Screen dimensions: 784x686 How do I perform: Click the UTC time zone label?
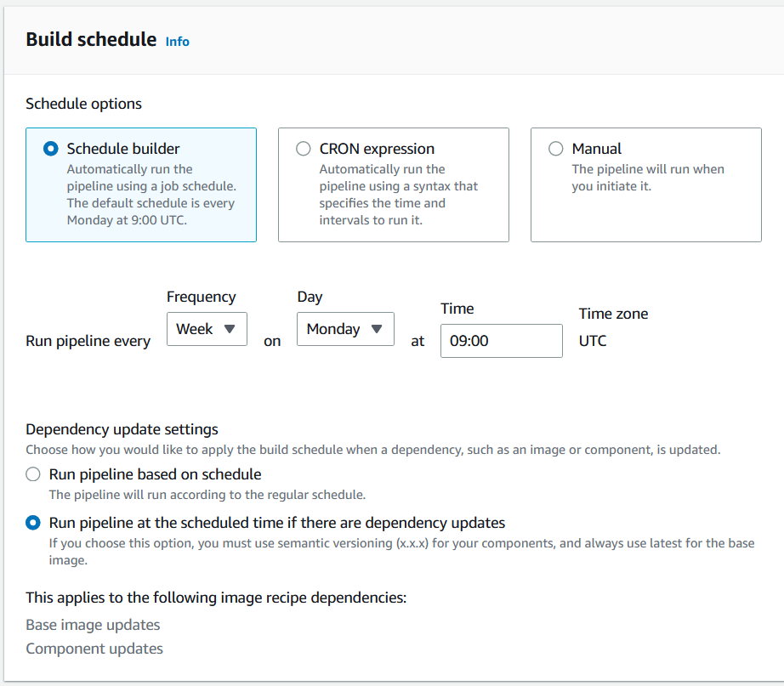593,341
